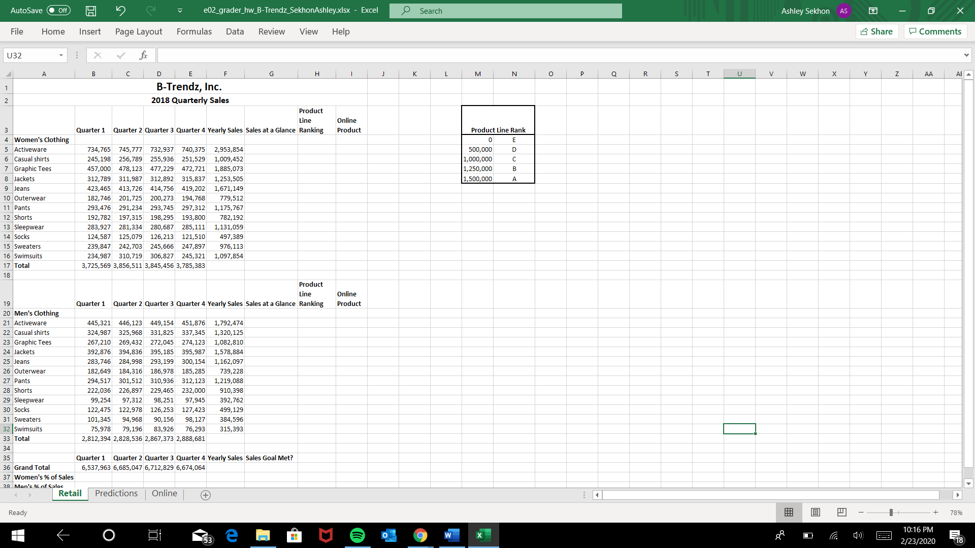The width and height of the screenshot is (975, 548).
Task: Click Men's Clothing cell
Action: (37, 313)
